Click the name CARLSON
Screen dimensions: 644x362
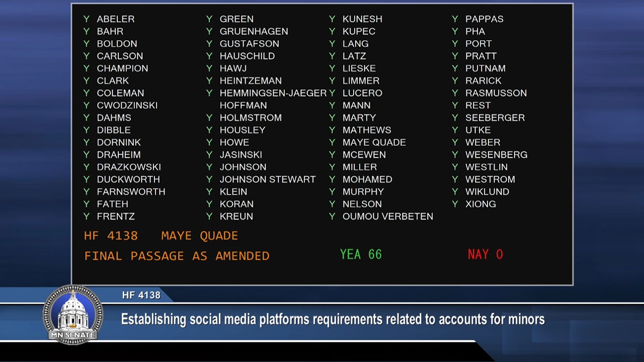pyautogui.click(x=120, y=56)
